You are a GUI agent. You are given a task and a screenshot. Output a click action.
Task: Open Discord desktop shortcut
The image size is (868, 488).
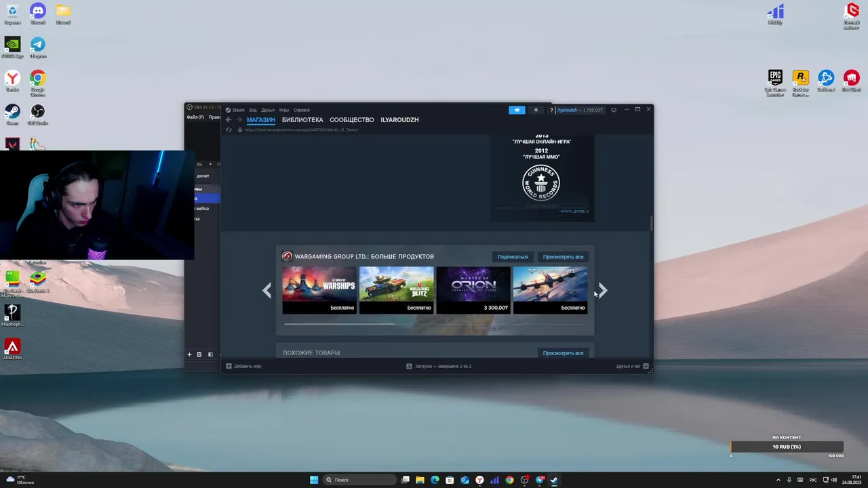38,14
